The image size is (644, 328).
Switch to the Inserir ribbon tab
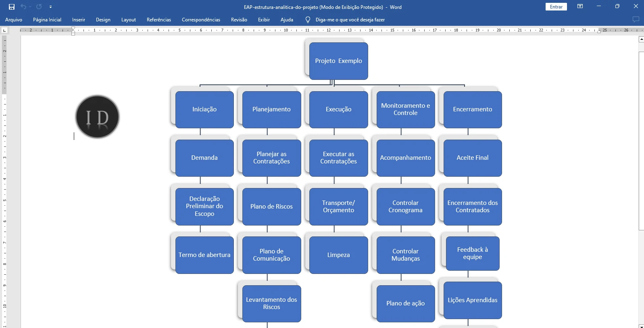point(79,20)
